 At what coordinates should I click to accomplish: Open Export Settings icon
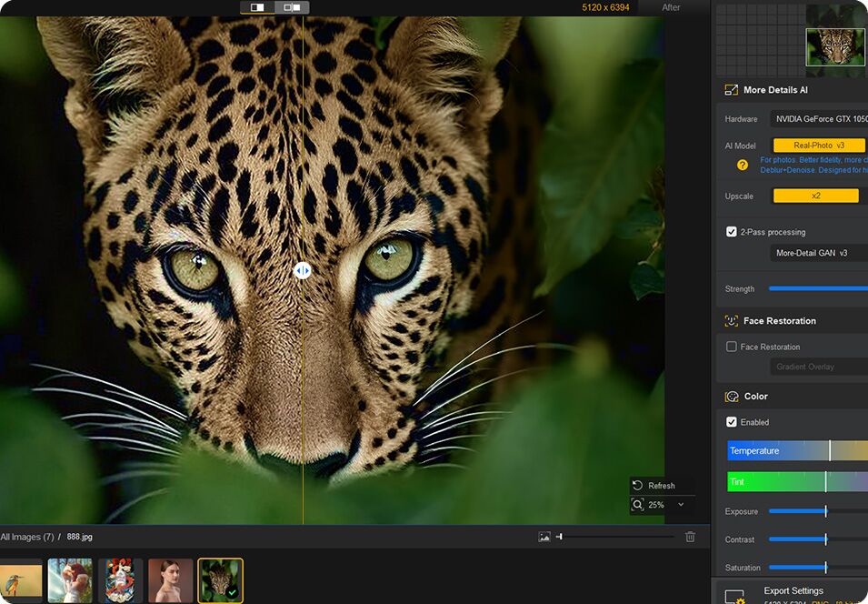click(734, 596)
